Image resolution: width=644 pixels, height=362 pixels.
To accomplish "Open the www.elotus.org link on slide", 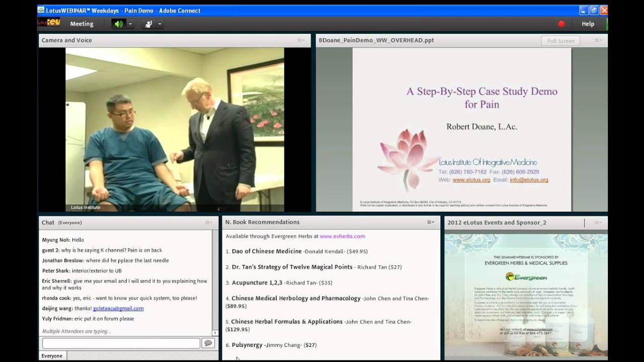I will click(x=471, y=179).
